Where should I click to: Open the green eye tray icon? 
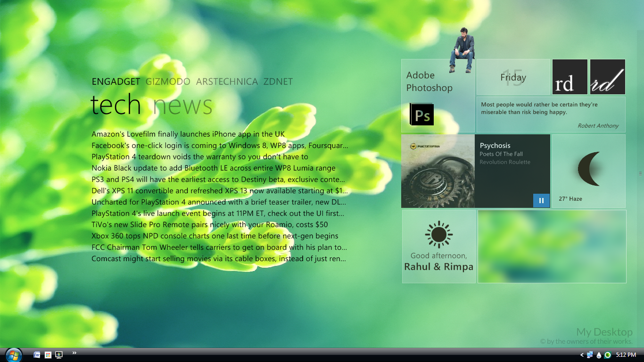point(608,355)
